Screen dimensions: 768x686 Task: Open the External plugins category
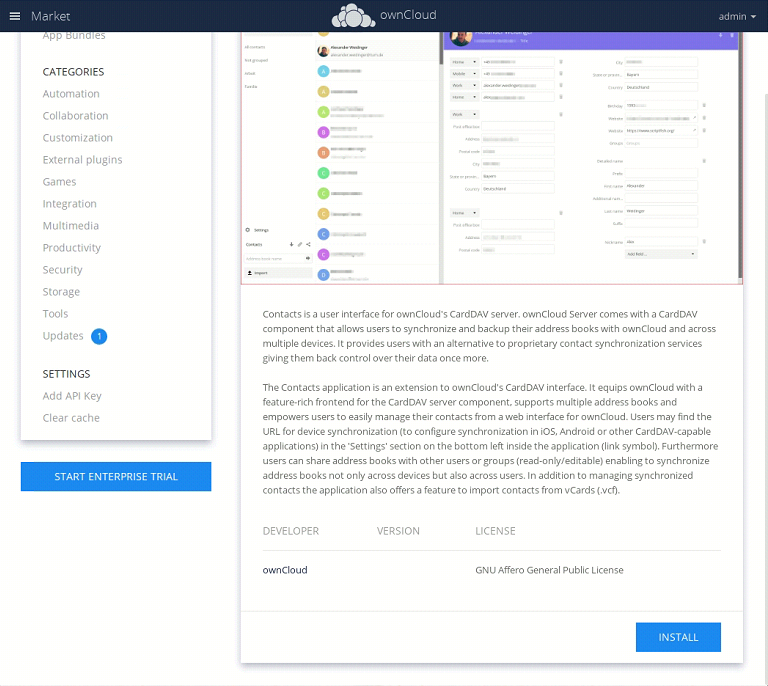[x=82, y=160]
